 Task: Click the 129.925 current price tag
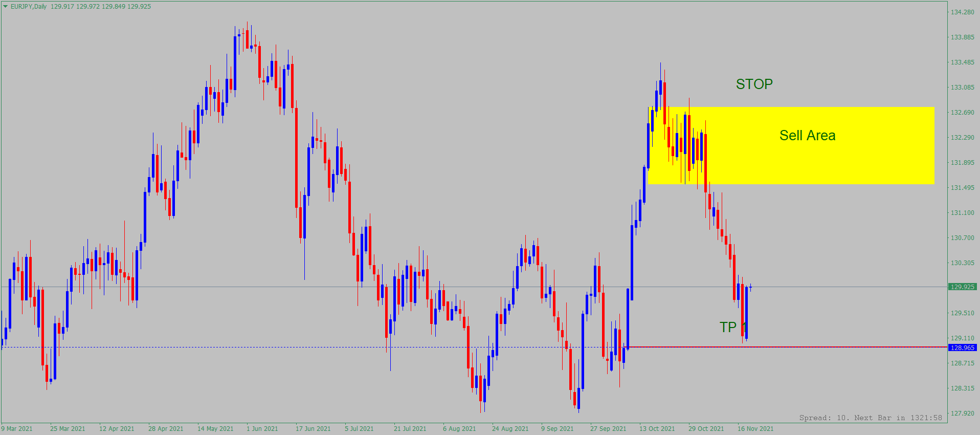962,287
